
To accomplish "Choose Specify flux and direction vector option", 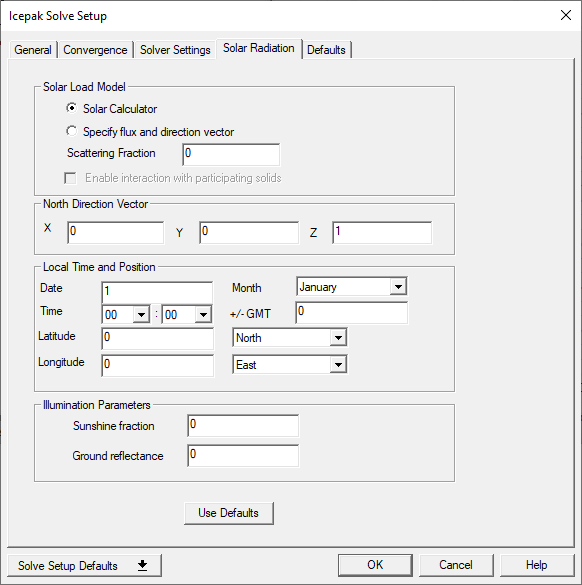I will point(72,131).
